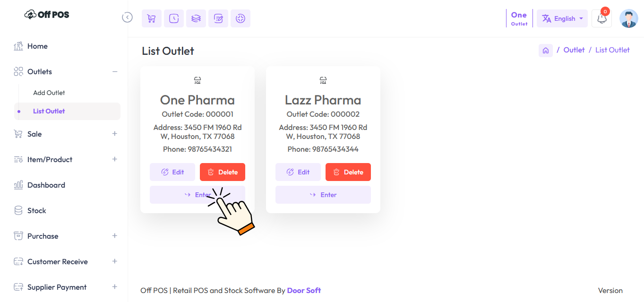Open the stacked layers quick-access icon

pyautogui.click(x=196, y=18)
